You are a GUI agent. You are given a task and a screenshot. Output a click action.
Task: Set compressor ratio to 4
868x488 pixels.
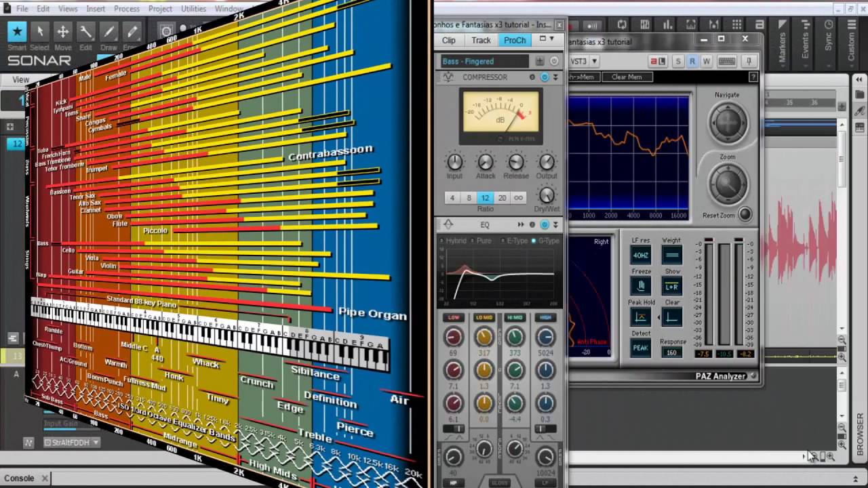click(452, 198)
